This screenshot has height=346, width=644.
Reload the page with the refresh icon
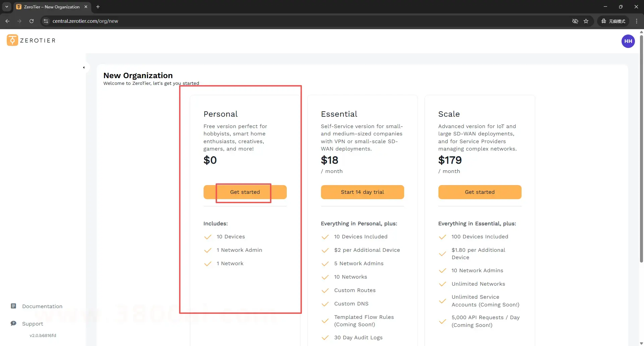(x=32, y=21)
